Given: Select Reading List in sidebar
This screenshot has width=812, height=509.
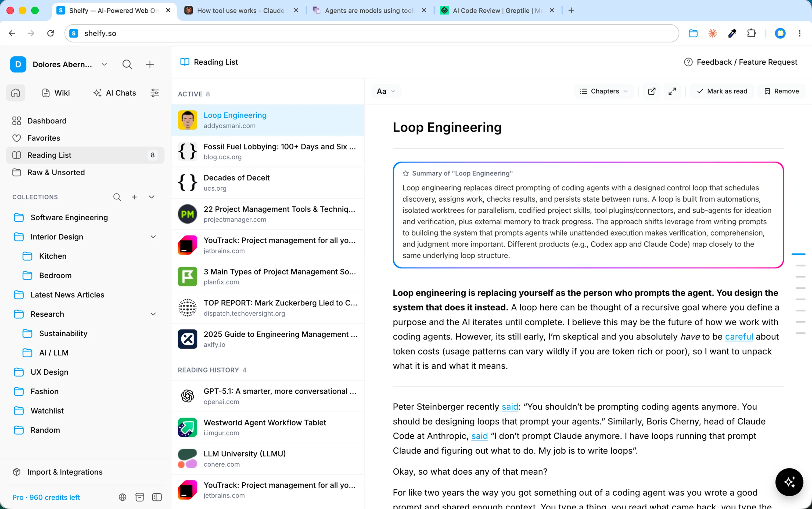Looking at the screenshot, I should [85, 155].
